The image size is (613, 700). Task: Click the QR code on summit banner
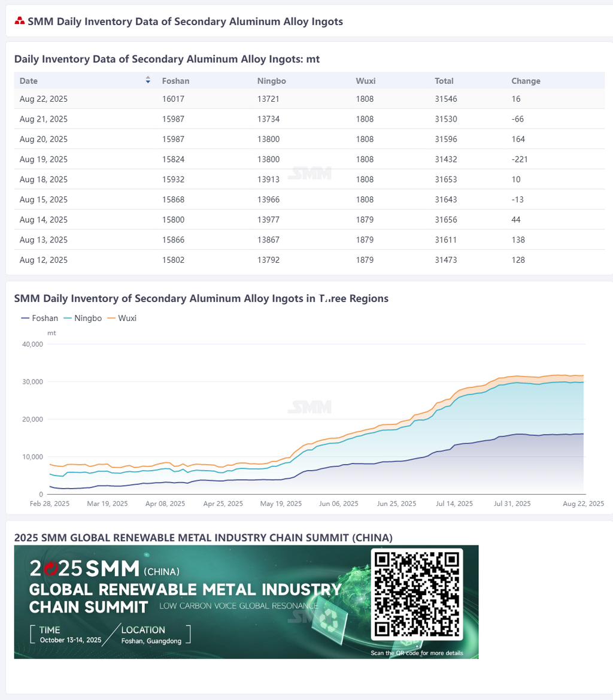[x=417, y=594]
